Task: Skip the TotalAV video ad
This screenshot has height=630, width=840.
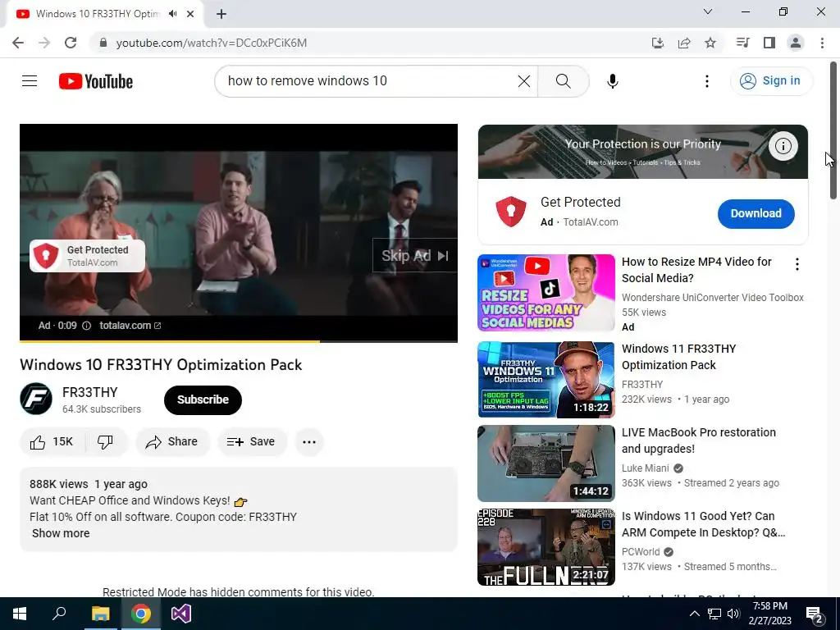Action: pos(414,256)
